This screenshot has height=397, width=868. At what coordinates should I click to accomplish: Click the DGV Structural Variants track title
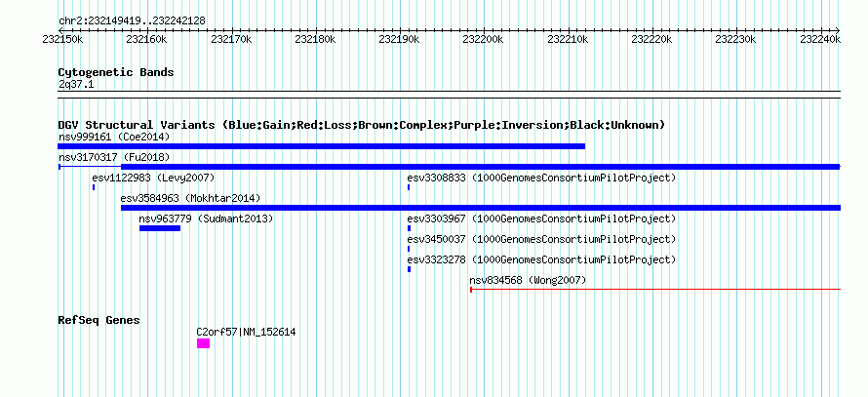click(x=361, y=125)
